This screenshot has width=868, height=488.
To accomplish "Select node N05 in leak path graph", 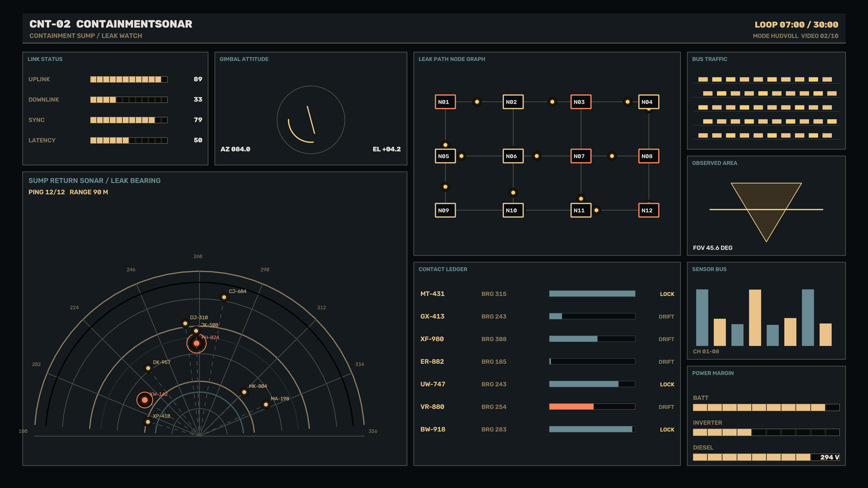I will 445,156.
